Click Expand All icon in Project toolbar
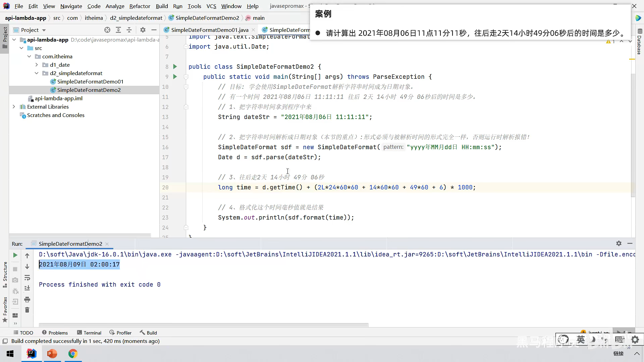Image resolution: width=644 pixels, height=362 pixels. click(x=118, y=30)
